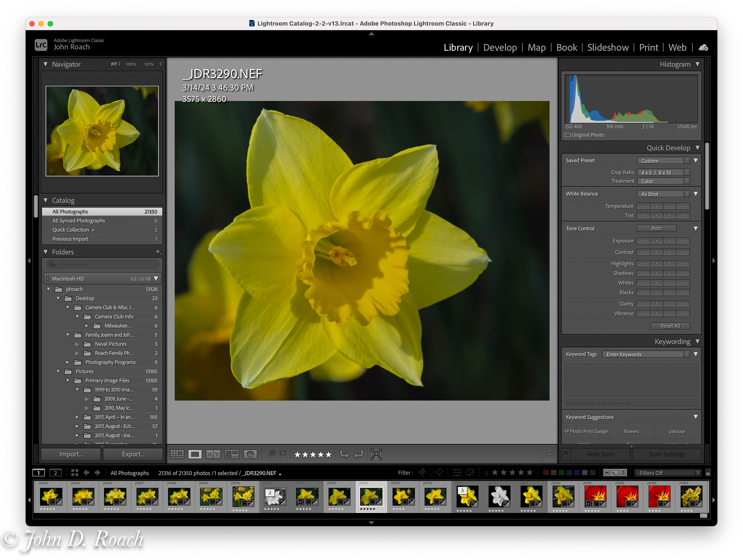Click the face region draw tool
The image size is (743, 560).
[376, 454]
